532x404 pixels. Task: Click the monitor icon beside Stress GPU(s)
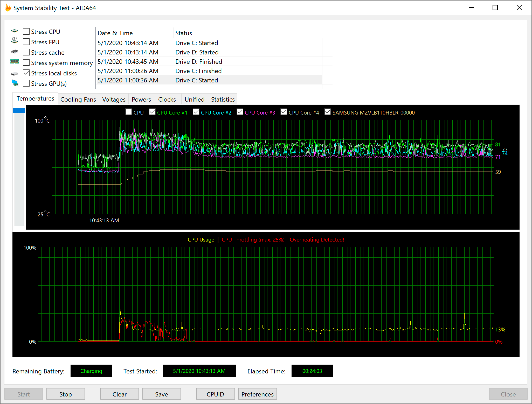pos(15,83)
